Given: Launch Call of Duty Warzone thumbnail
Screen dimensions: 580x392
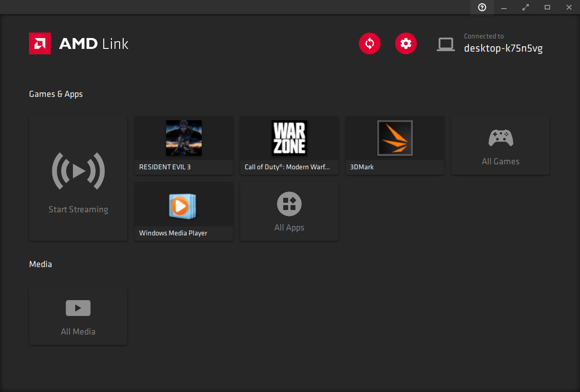Looking at the screenshot, I should [x=289, y=138].
